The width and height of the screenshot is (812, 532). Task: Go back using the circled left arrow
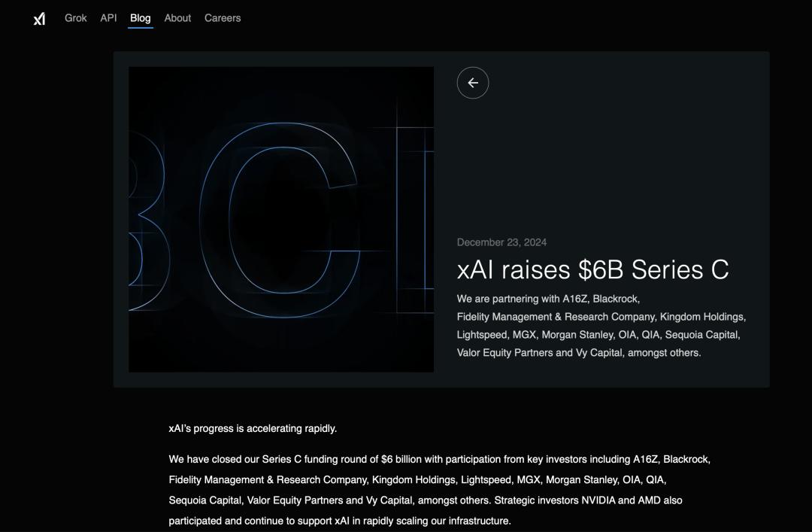click(x=473, y=83)
